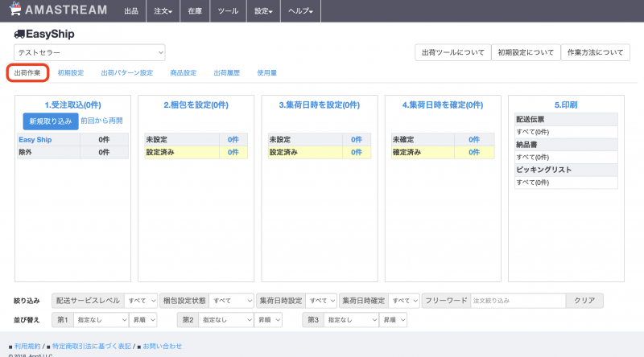Open the 第3 昇順 order dropdown

pos(393,320)
